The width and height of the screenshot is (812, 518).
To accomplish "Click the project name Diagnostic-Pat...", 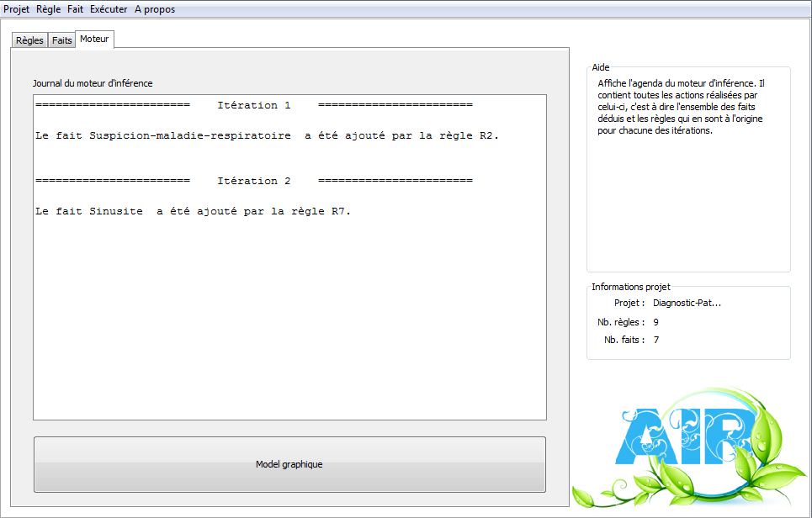I will [687, 304].
